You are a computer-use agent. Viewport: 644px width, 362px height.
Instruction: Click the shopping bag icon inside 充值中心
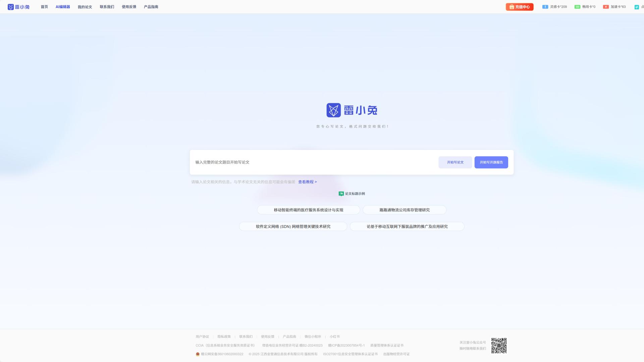[x=512, y=7]
